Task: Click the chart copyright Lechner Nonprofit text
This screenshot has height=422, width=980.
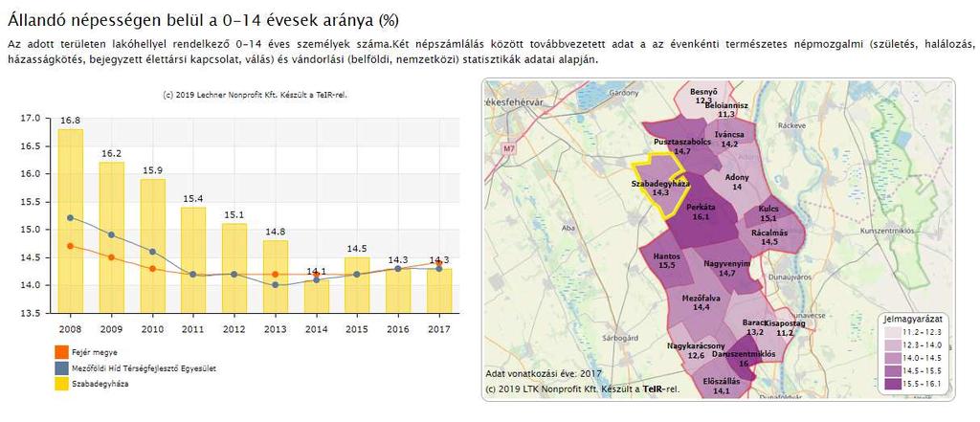Action: click(x=255, y=96)
